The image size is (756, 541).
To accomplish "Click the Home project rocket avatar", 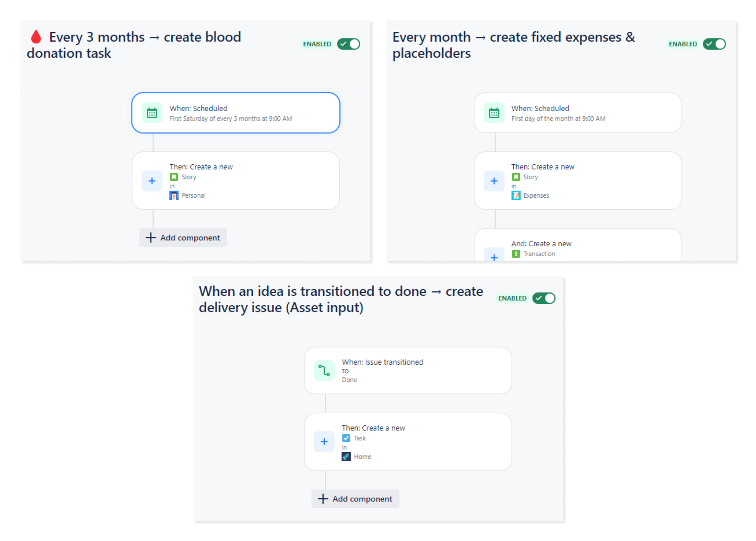I will (x=346, y=457).
